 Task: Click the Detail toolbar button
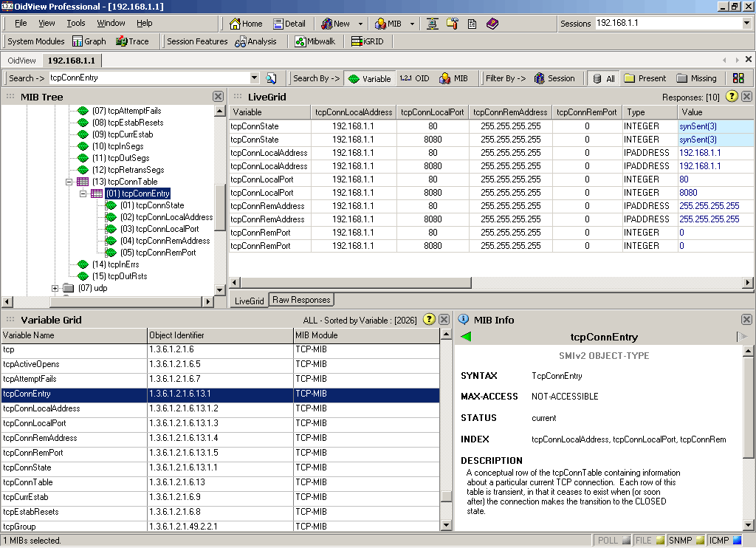(289, 24)
